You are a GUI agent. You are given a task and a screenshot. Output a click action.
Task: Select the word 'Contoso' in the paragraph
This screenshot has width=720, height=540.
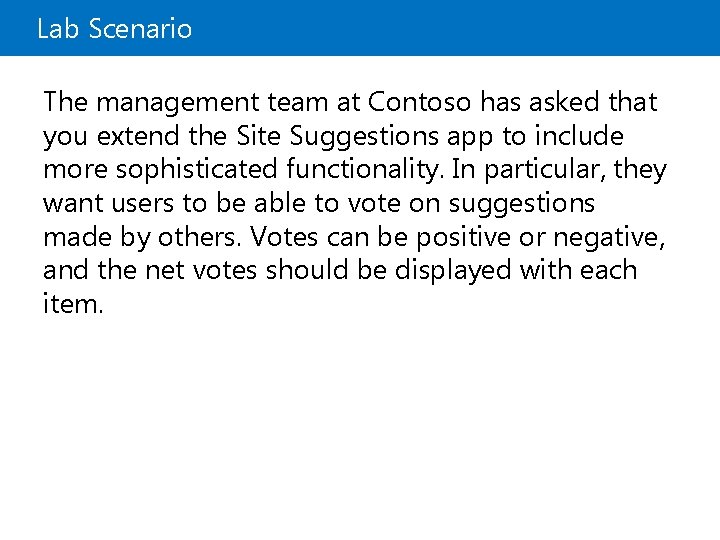pyautogui.click(x=419, y=101)
